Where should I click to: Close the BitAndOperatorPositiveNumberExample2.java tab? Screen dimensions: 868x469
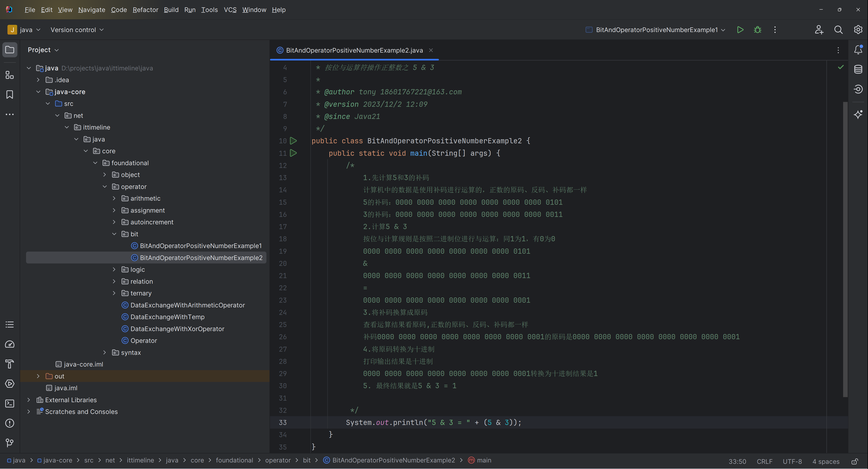(431, 50)
